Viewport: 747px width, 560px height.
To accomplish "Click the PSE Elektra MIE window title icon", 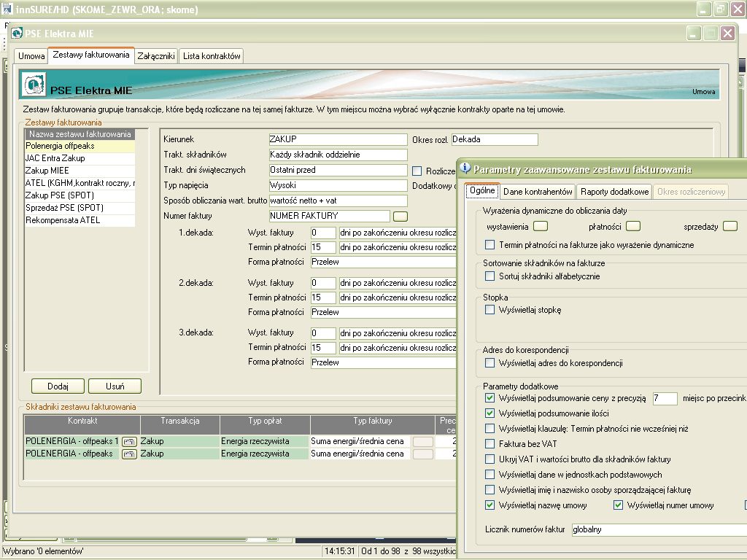I will click(x=18, y=33).
